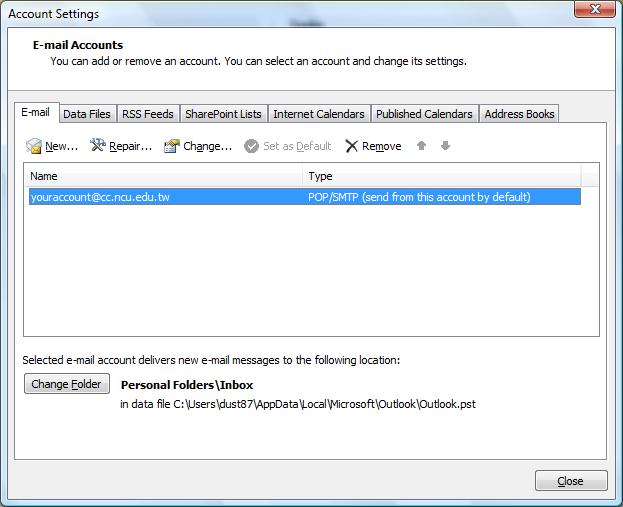Switch to the Data Files tab
The image size is (623, 507).
click(x=87, y=114)
